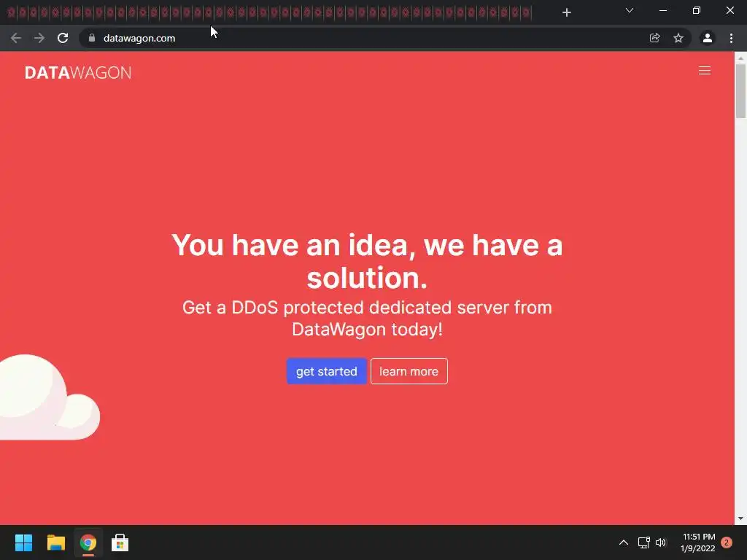This screenshot has width=747, height=560.
Task: Open the volume control in system tray
Action: (660, 542)
